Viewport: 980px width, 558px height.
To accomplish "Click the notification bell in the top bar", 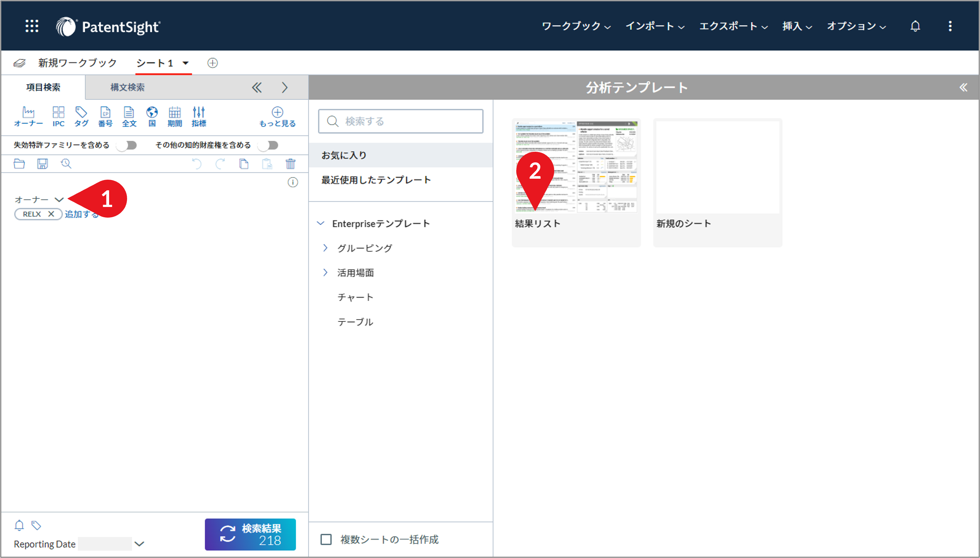I will pyautogui.click(x=915, y=26).
